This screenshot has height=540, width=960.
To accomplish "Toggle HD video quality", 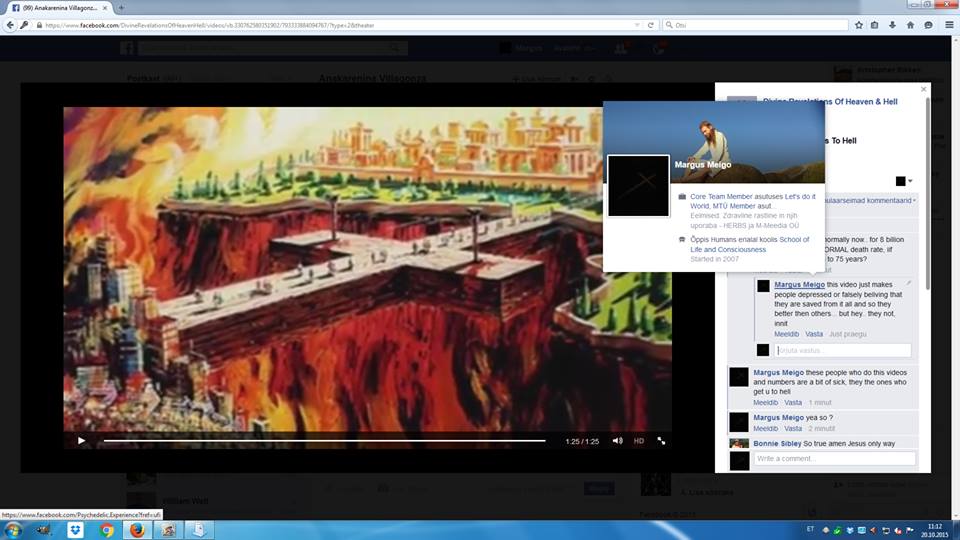I will coord(639,441).
